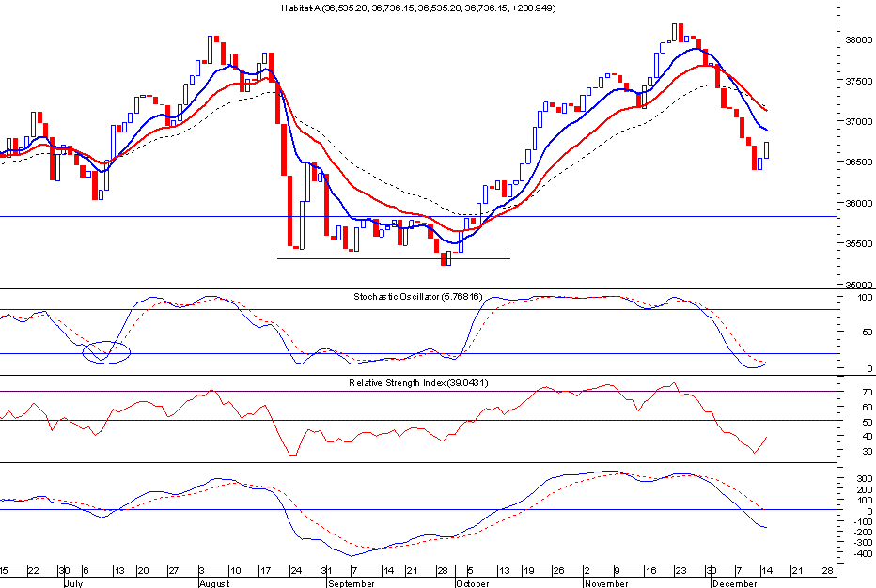Click the date label 3 in August
Image resolution: width=876 pixels, height=588 pixels.
202,571
